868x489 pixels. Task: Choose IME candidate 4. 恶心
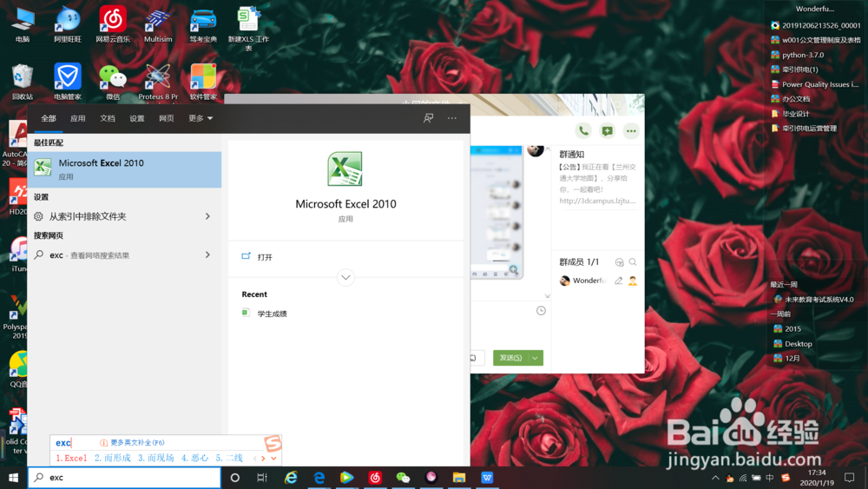pos(194,458)
